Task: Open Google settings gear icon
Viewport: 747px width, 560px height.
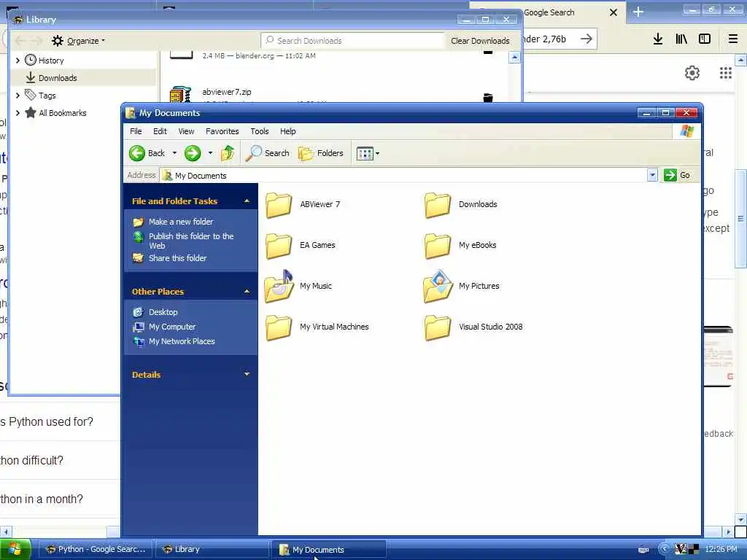Action: click(692, 73)
